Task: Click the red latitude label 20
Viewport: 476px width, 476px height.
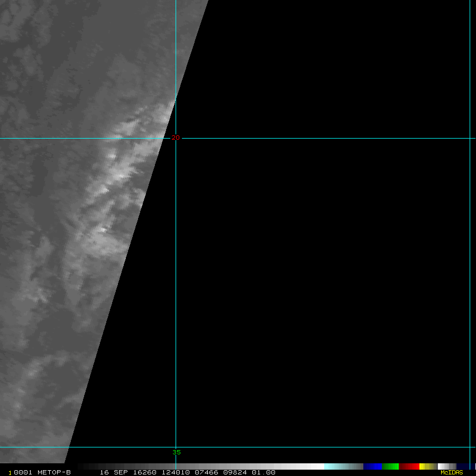Action: (176, 138)
